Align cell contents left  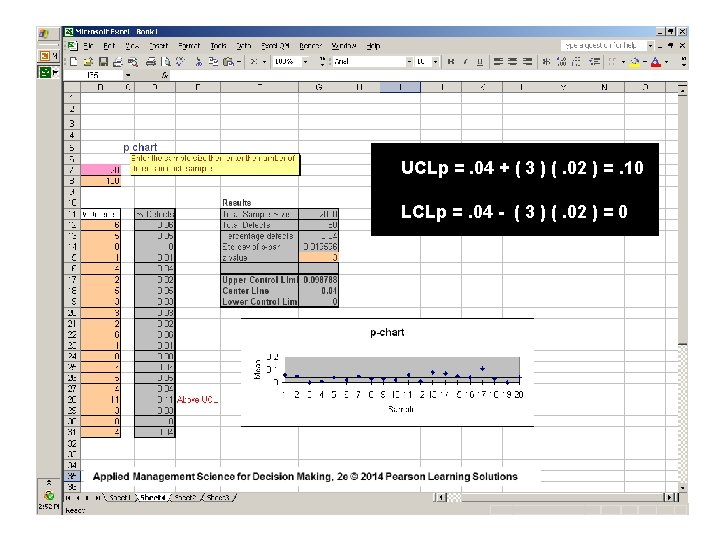(498, 62)
